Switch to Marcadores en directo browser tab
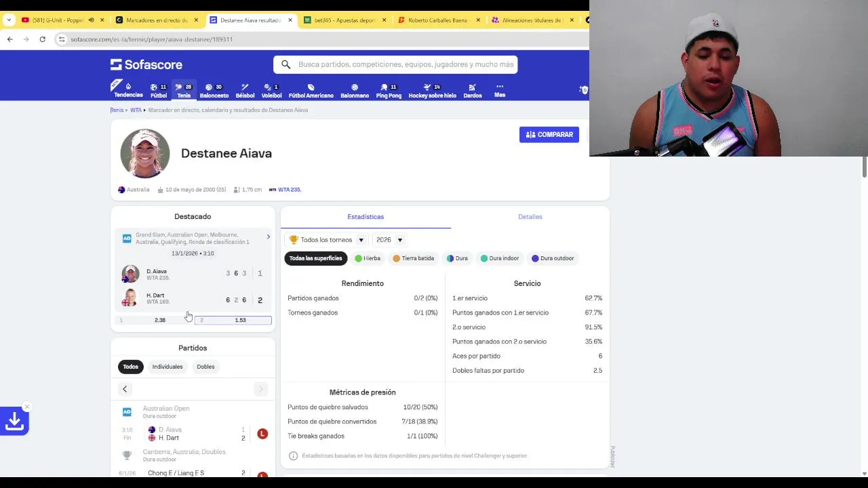 (x=156, y=20)
